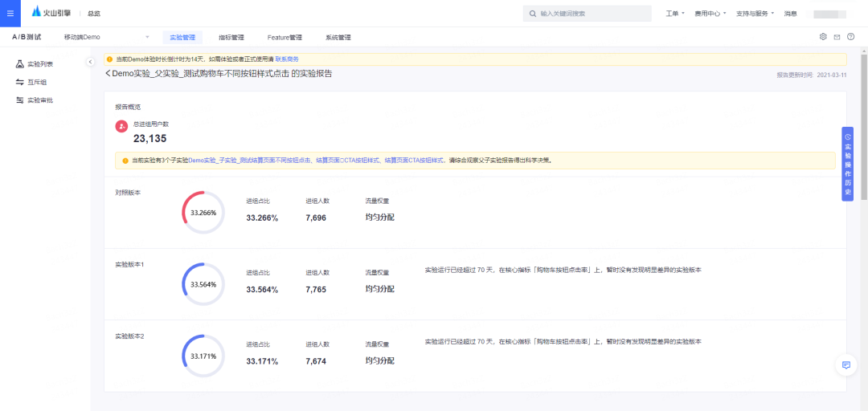Expand the 移动端Demo app dropdown

[x=106, y=37]
